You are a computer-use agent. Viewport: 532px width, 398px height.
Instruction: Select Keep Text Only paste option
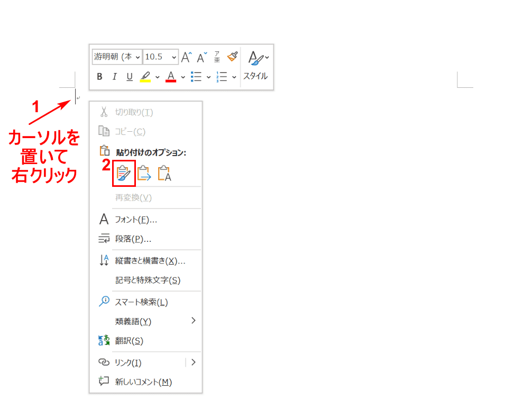coord(164,174)
